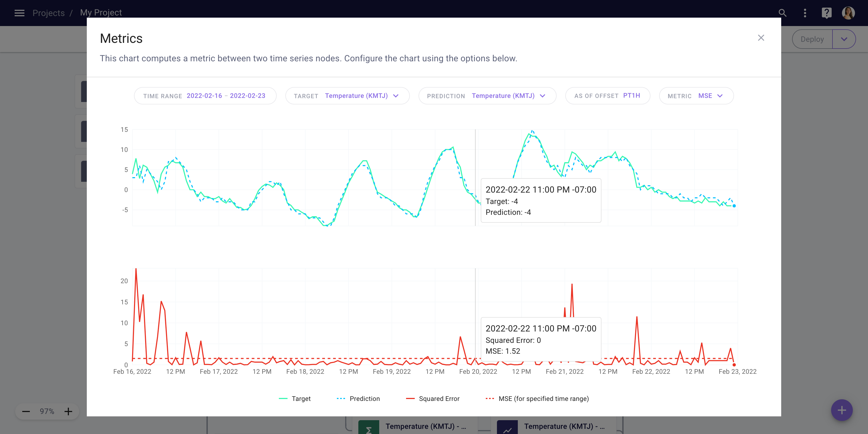This screenshot has height=434, width=868.
Task: Click the green sigma node icon
Action: coord(368,427)
